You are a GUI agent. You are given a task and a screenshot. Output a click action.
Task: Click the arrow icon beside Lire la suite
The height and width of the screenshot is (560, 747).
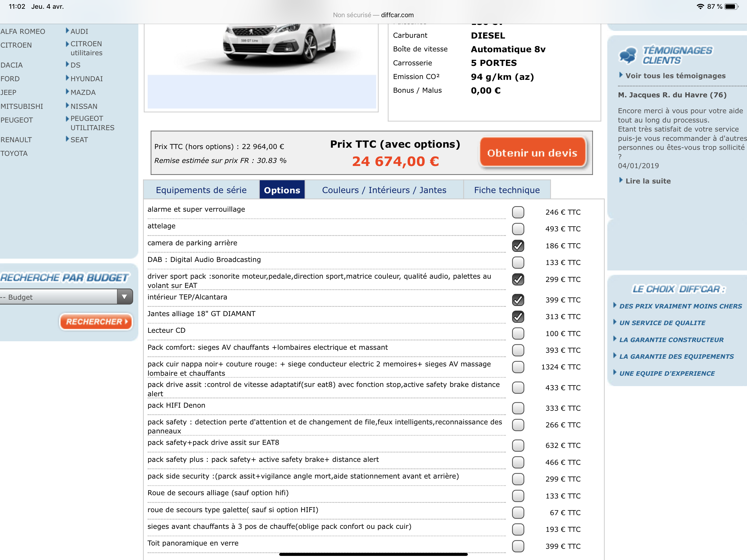[621, 180]
